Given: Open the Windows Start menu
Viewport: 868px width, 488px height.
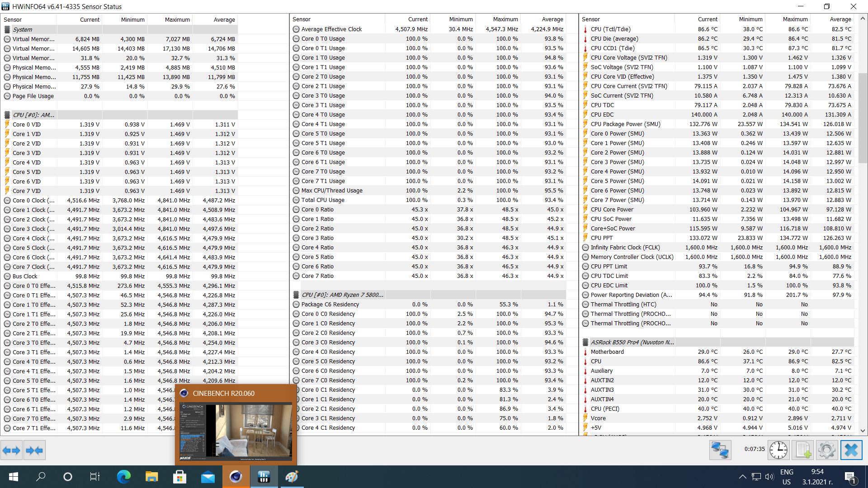Looking at the screenshot, I should [14, 477].
